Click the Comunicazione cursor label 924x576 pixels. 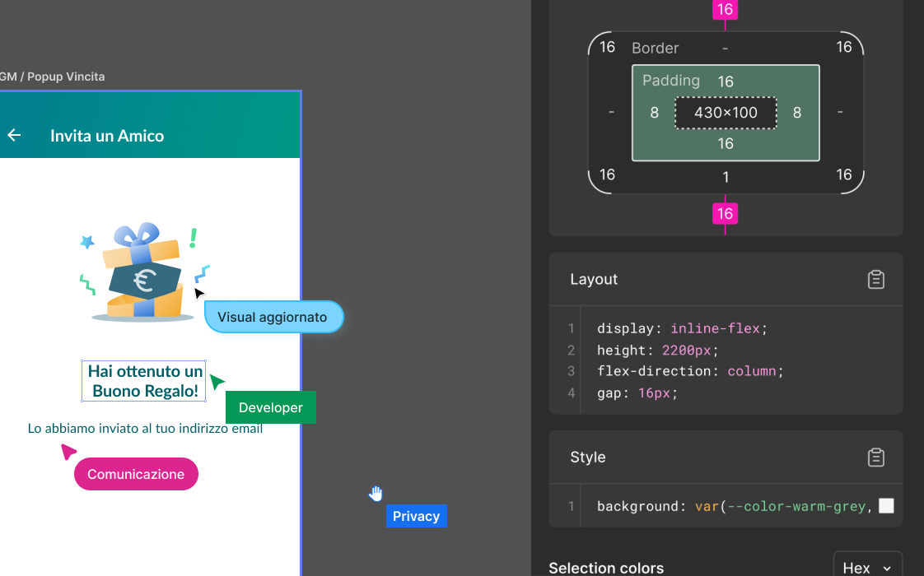pos(136,474)
